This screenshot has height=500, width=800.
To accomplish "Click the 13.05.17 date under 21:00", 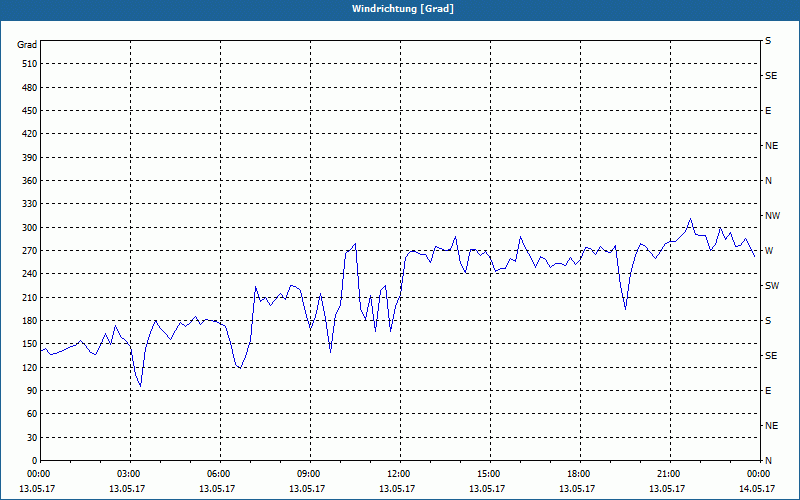I will pos(667,489).
